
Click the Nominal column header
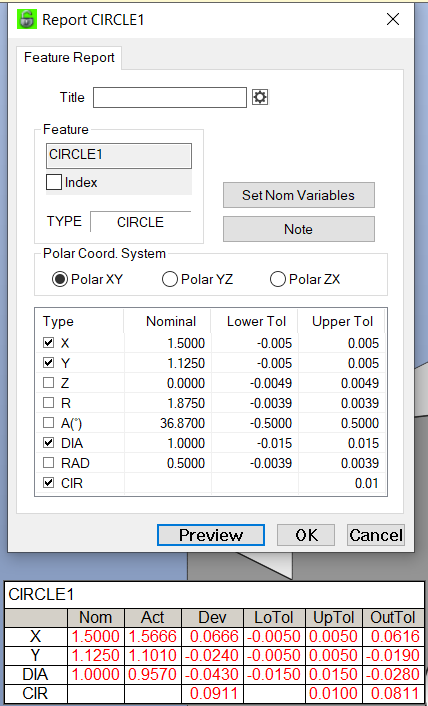167,321
